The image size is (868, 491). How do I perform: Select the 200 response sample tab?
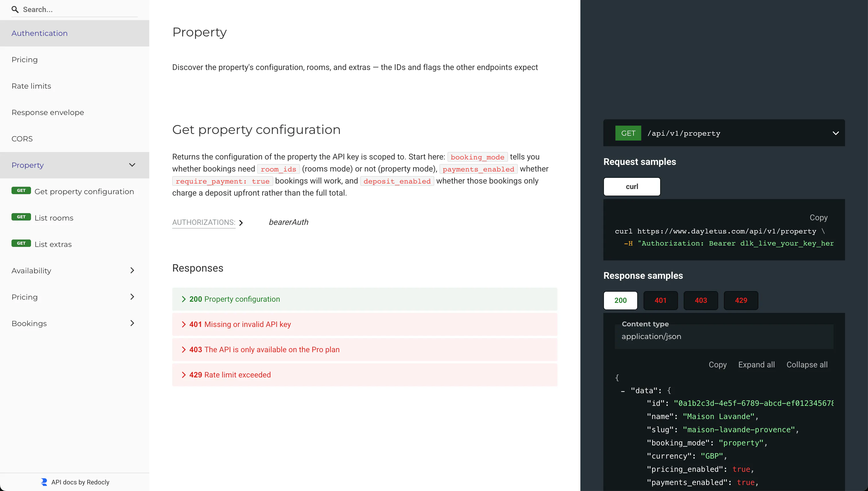click(x=620, y=301)
